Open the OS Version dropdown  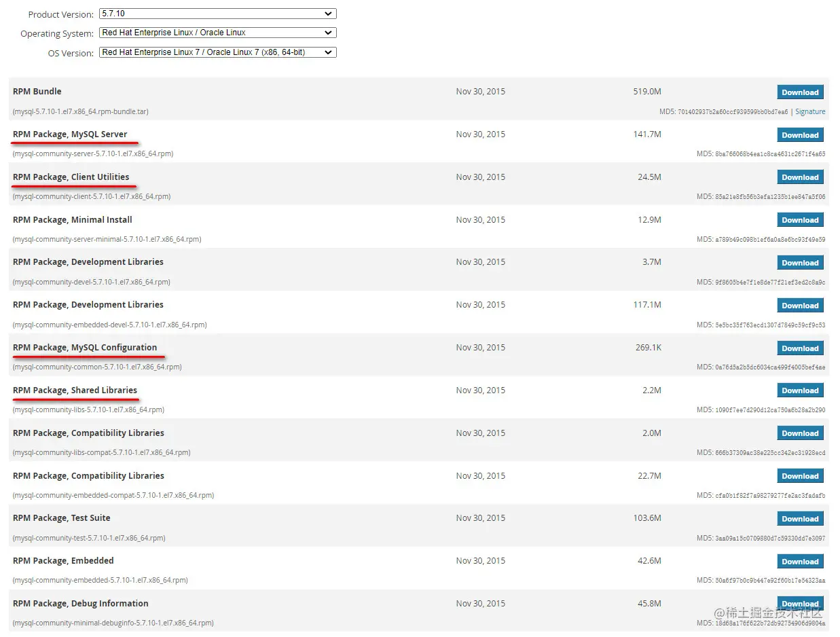[217, 52]
